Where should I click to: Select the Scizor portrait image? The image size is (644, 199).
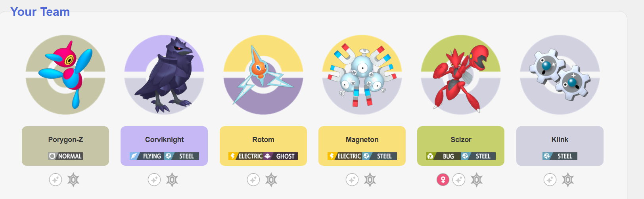461,75
